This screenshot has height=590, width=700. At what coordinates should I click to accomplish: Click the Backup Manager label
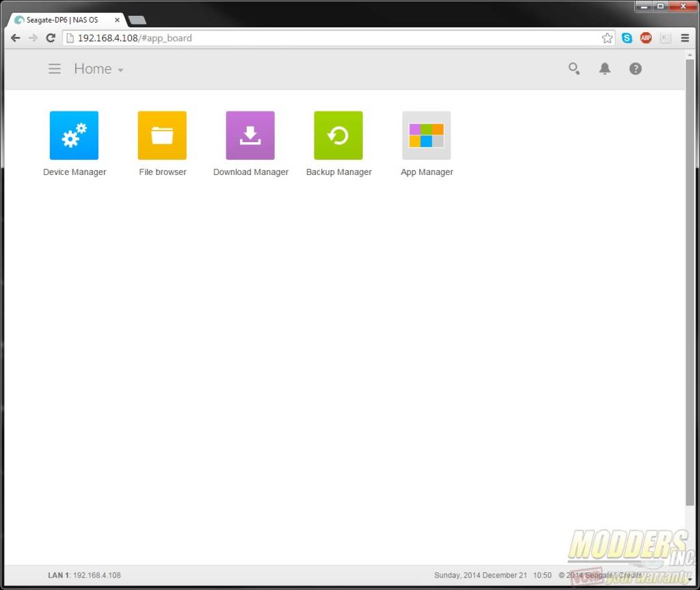coord(339,172)
